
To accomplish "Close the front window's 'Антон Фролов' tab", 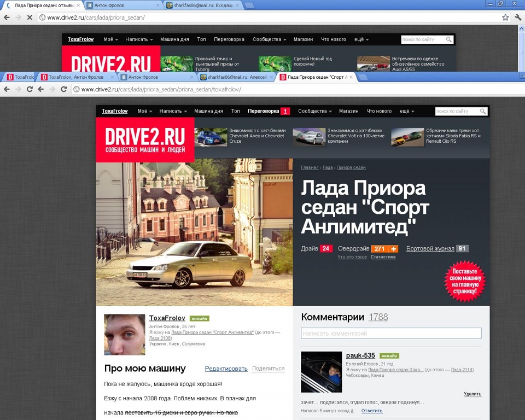I will pyautogui.click(x=192, y=77).
